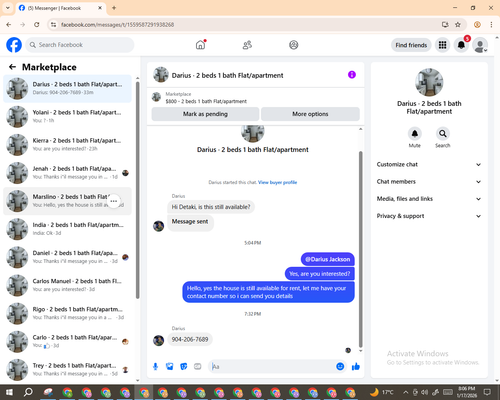Open conversation info purple icon
The width and height of the screenshot is (500, 400).
(x=352, y=75)
